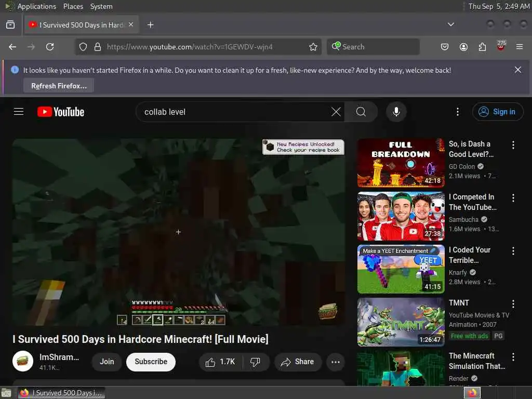This screenshot has height=399, width=532.
Task: Open options for TMNT movie
Action: click(x=513, y=303)
